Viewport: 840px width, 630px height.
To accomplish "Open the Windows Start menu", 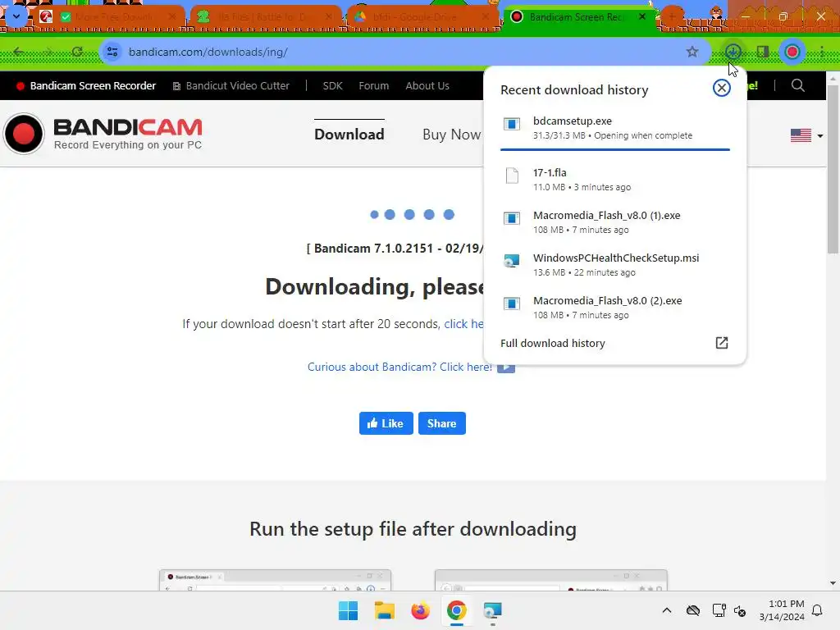I will click(x=348, y=610).
